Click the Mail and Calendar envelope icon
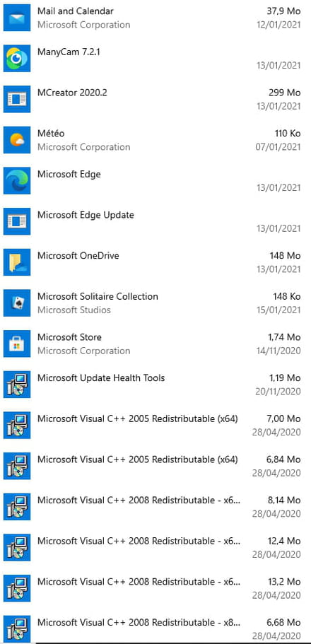311x644 pixels. click(17, 18)
